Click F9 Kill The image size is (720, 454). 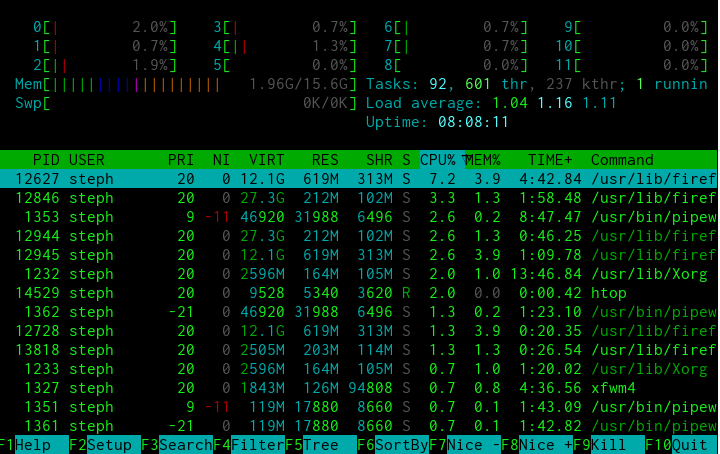pyautogui.click(x=609, y=445)
